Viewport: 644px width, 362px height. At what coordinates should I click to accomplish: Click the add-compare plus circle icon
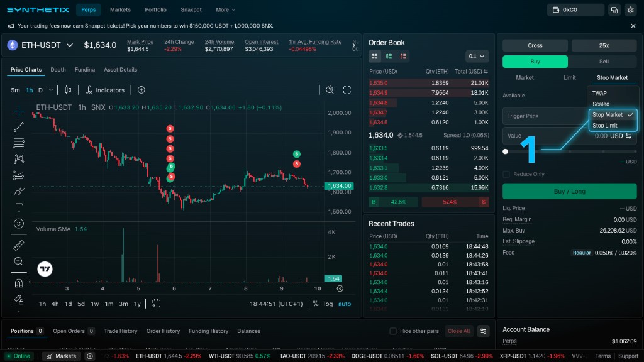point(142,90)
